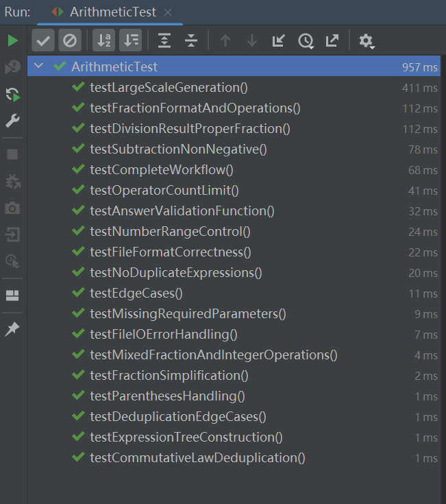
Task: Click the clock-with-cursor profiler icon
Action: click(x=12, y=261)
